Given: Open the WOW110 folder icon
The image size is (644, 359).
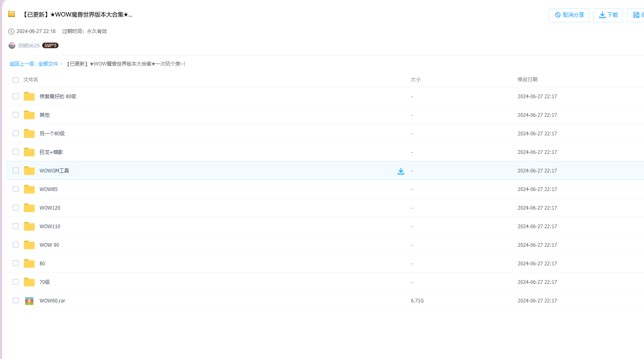Looking at the screenshot, I should coord(29,227).
